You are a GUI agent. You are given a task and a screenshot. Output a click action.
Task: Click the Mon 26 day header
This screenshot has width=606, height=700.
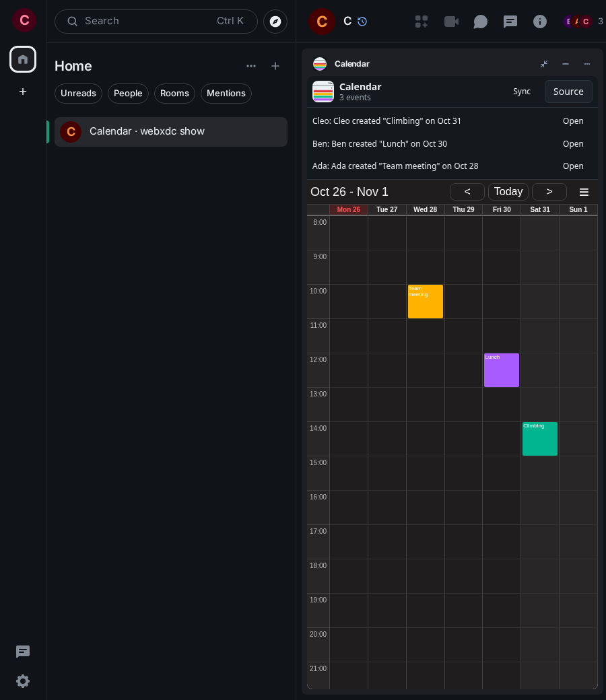point(349,209)
